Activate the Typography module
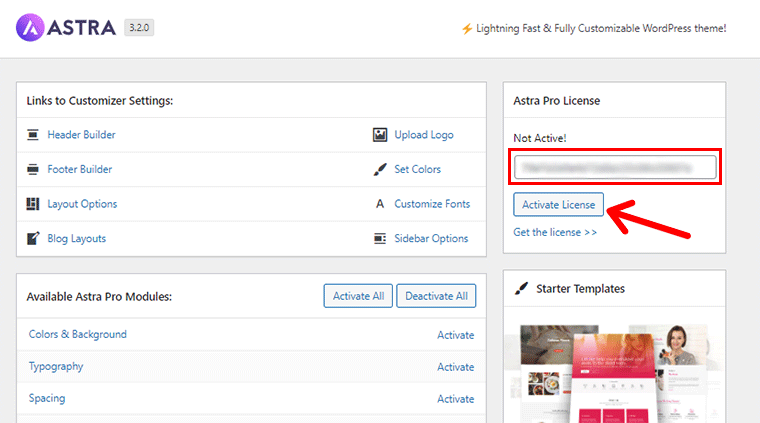 (456, 367)
